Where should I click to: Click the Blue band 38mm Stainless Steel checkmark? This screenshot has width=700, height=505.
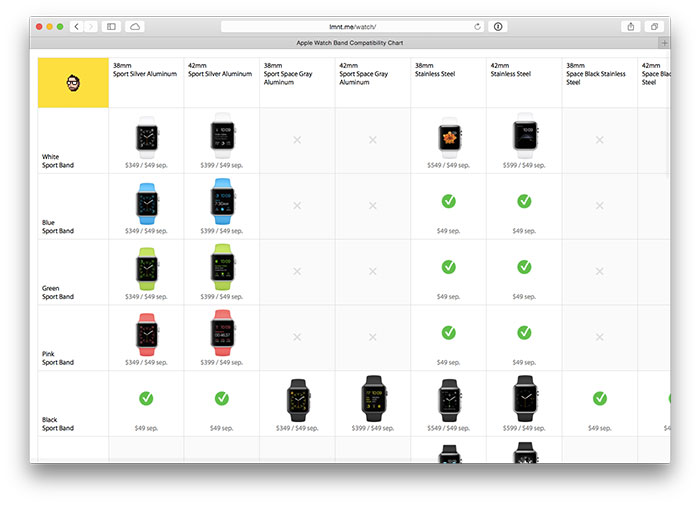449,201
